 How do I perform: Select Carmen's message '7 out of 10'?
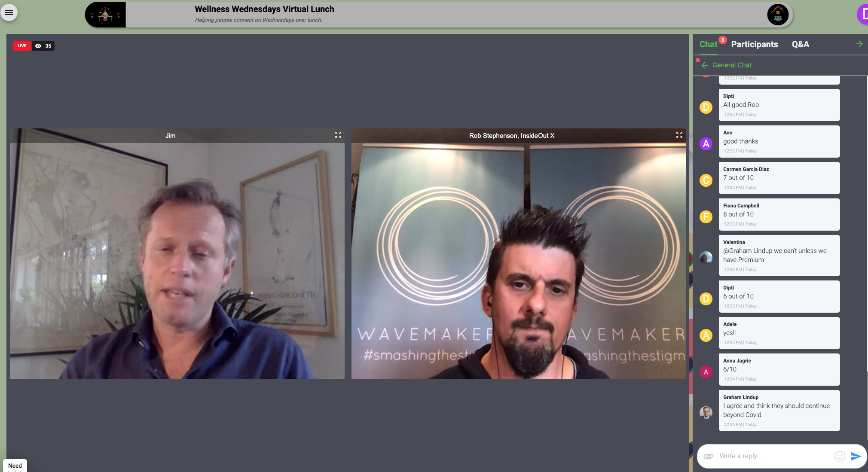(x=779, y=178)
